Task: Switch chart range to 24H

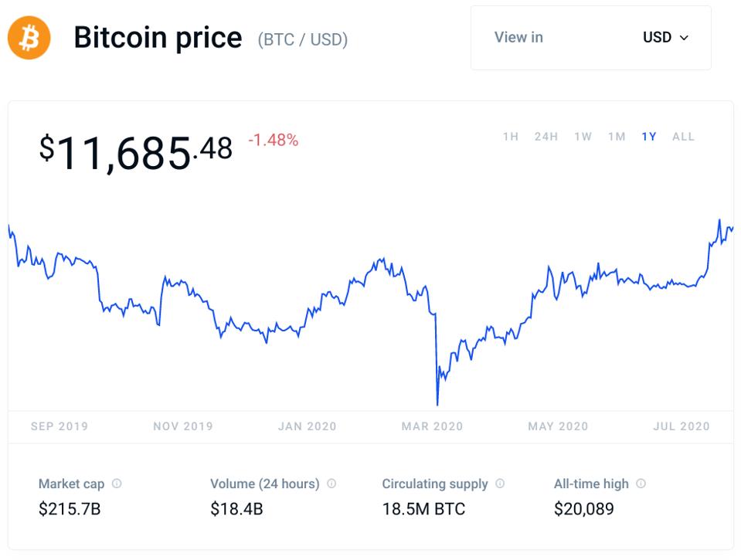Action: point(546,137)
